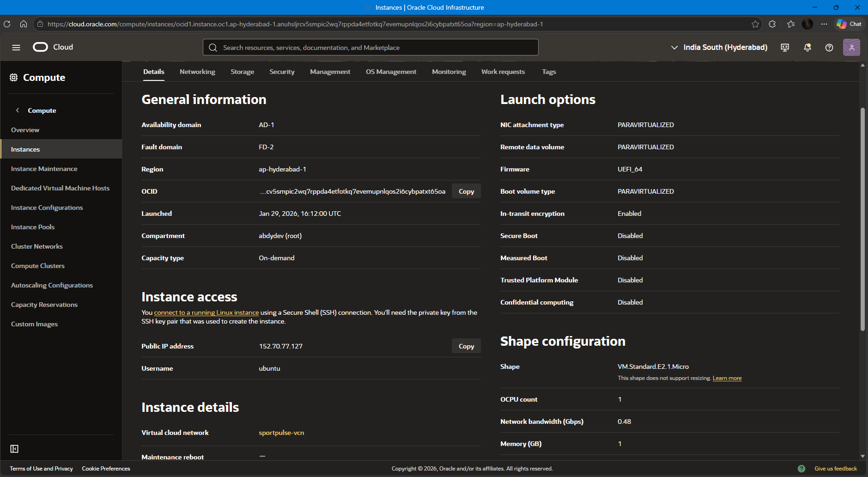
Task: Open the sportpulse-vcn link
Action: tap(281, 433)
